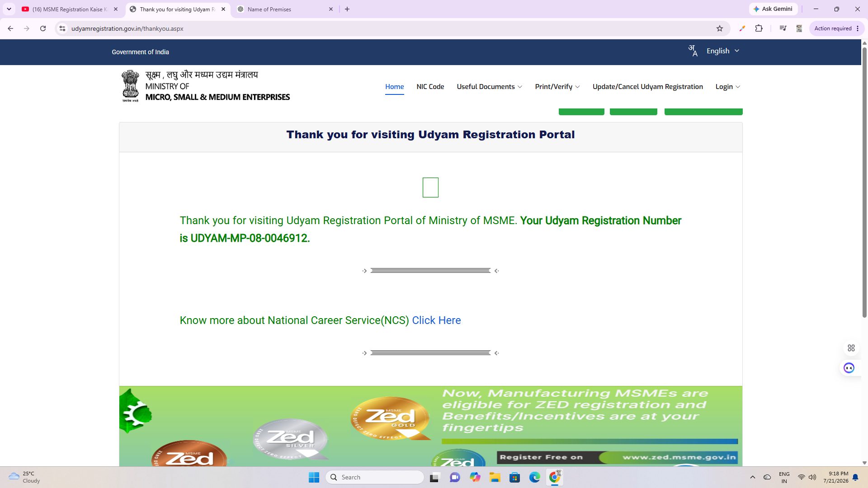Viewport: 868px width, 488px height.
Task: Click the OneDrive cloud tray icon
Action: tap(767, 477)
